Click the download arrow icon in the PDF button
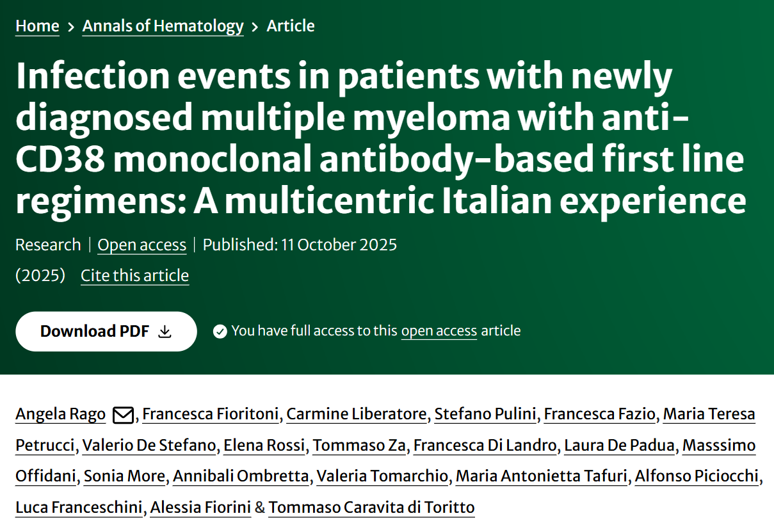 pyautogui.click(x=165, y=332)
